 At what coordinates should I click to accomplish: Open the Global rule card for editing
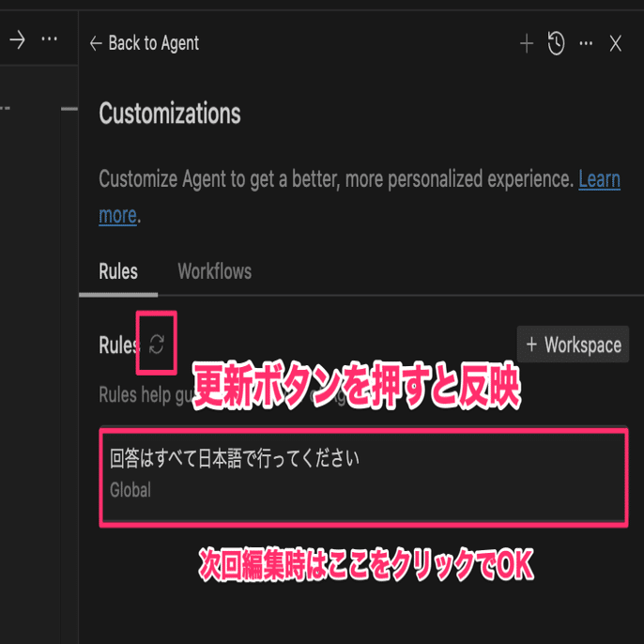pos(364,478)
